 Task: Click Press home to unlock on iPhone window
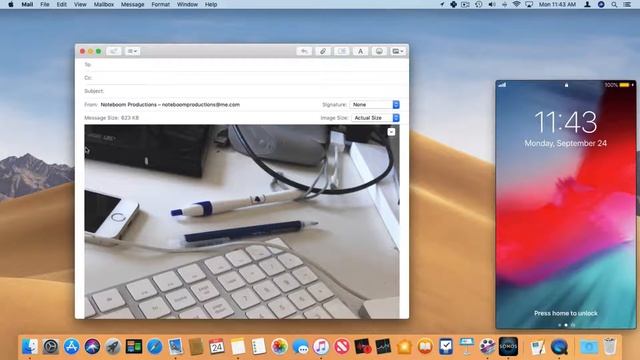click(566, 313)
